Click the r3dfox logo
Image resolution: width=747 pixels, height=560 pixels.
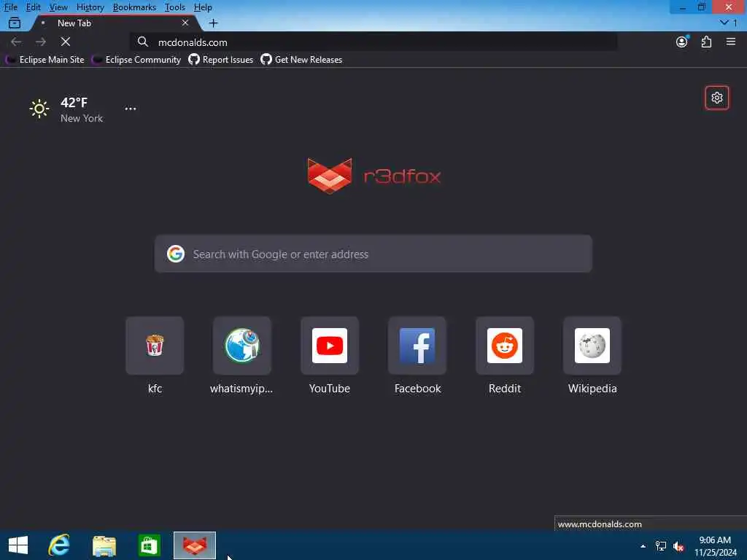(x=374, y=176)
